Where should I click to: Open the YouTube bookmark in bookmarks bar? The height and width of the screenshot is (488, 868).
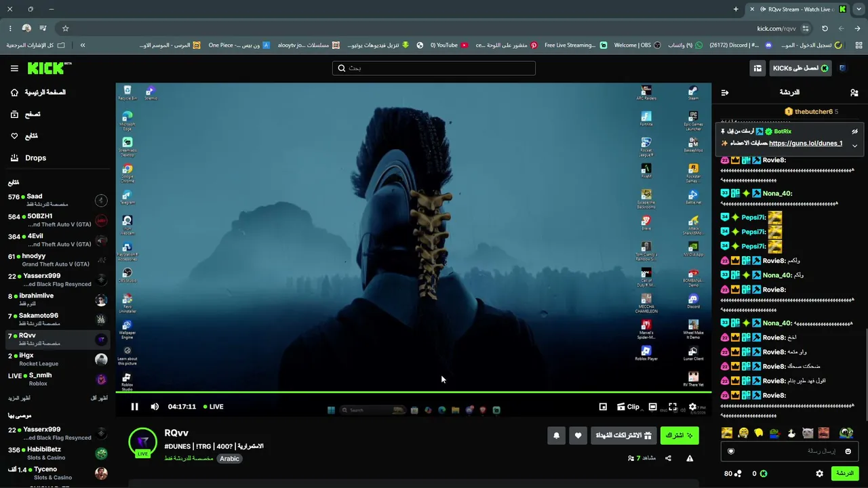[449, 45]
